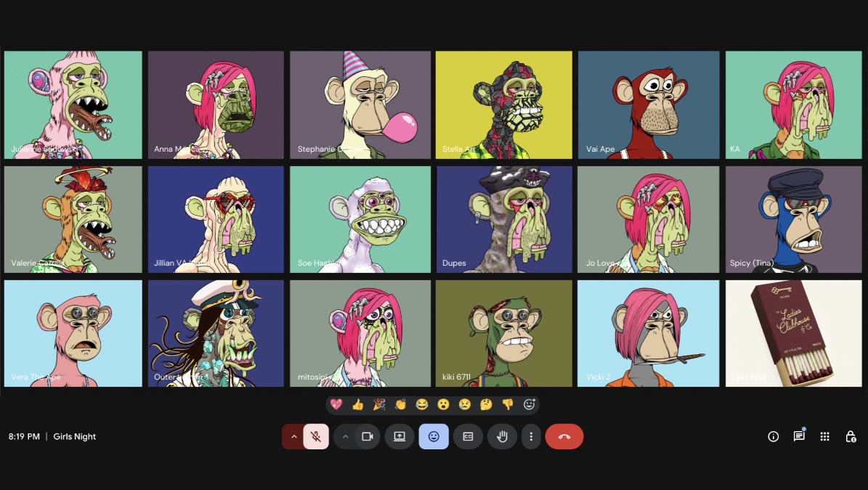The height and width of the screenshot is (490, 868).
Task: Open the chat panel with everyone
Action: coord(799,436)
